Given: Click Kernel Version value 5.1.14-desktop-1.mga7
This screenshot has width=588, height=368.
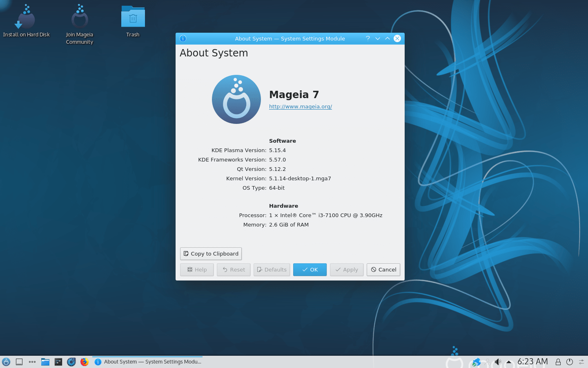Looking at the screenshot, I should coord(300,179).
